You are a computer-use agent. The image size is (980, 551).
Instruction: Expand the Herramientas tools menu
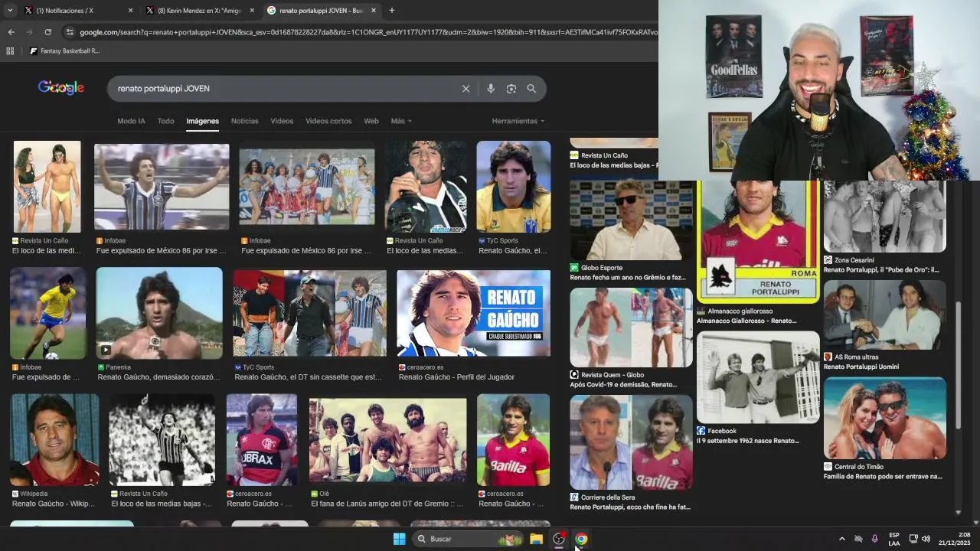(x=518, y=121)
